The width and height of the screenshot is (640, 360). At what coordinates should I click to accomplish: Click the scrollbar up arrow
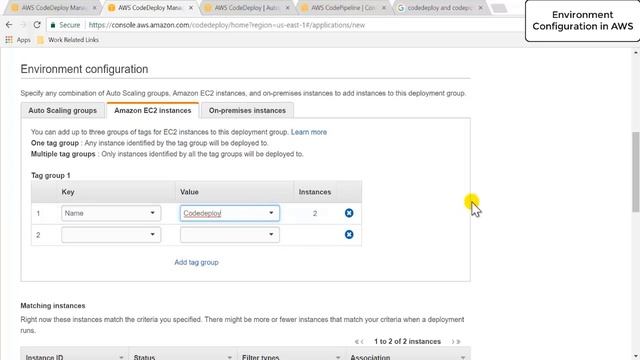[x=636, y=52]
